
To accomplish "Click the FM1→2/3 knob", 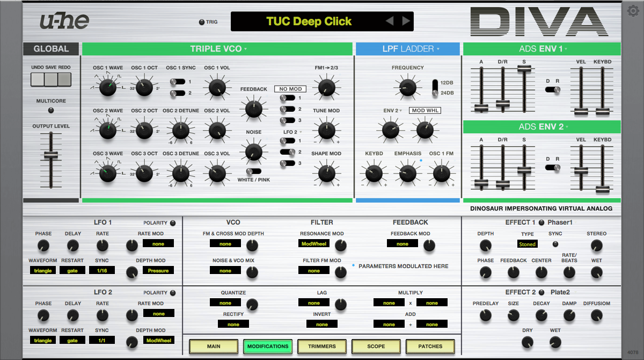I will [x=327, y=87].
